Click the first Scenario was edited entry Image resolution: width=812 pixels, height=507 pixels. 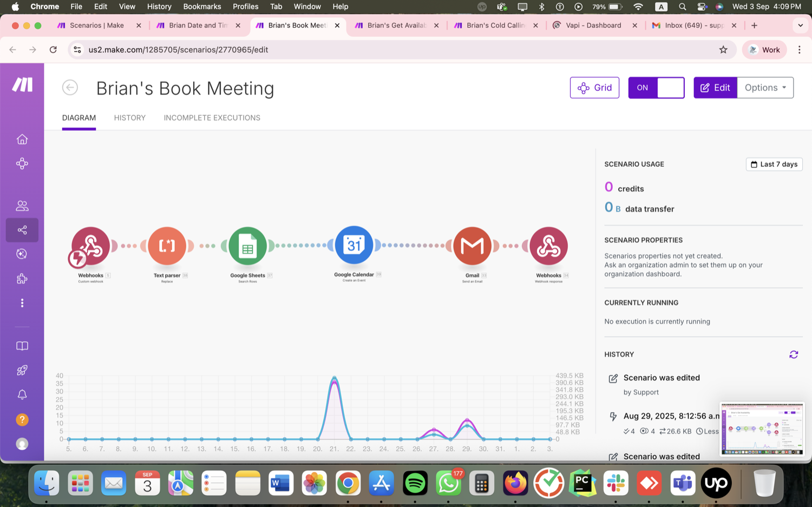[662, 378]
